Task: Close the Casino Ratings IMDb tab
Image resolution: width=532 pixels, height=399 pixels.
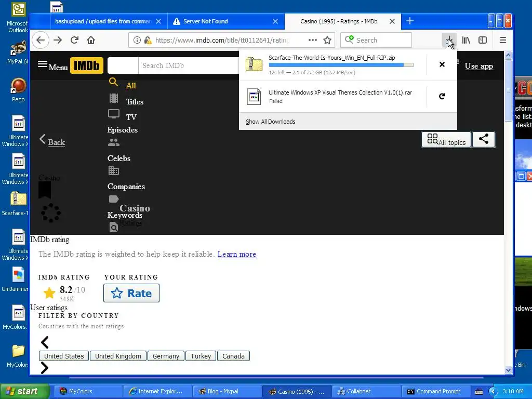Action: pos(392,21)
